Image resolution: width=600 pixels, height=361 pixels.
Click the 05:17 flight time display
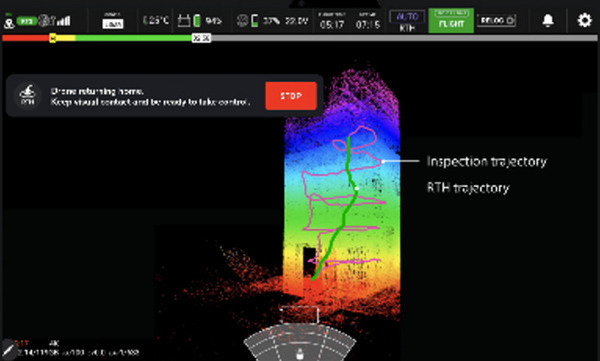tap(332, 25)
